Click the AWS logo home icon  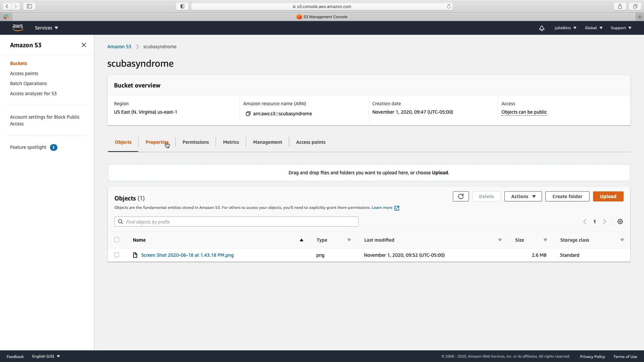(x=18, y=28)
